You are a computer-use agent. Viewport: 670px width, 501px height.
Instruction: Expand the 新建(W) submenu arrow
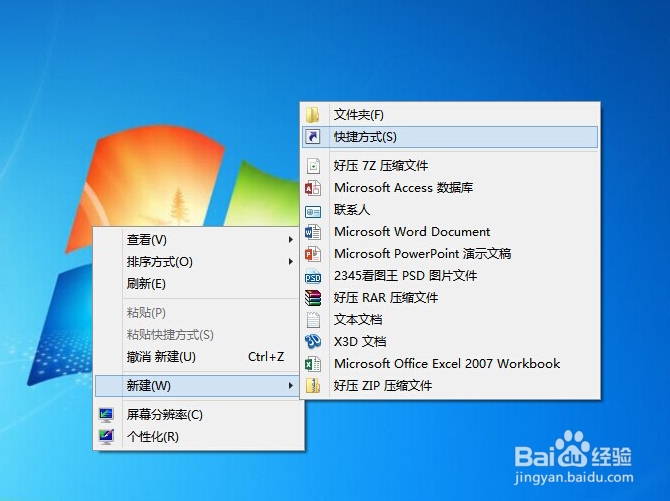(x=291, y=386)
